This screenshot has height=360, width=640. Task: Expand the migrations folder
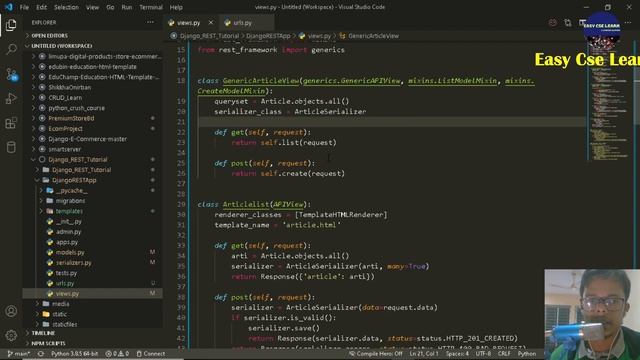pos(70,200)
